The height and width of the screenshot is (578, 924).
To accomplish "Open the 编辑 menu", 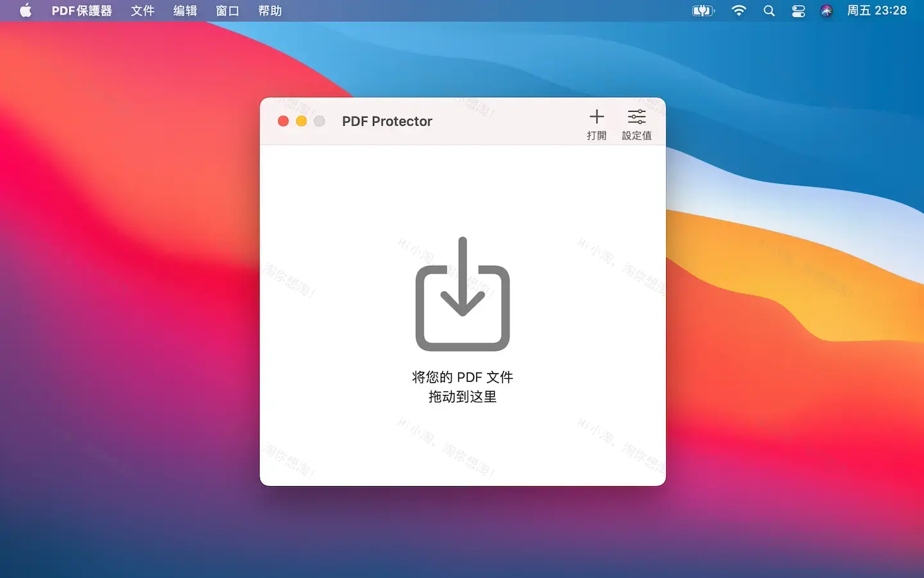I will point(184,10).
